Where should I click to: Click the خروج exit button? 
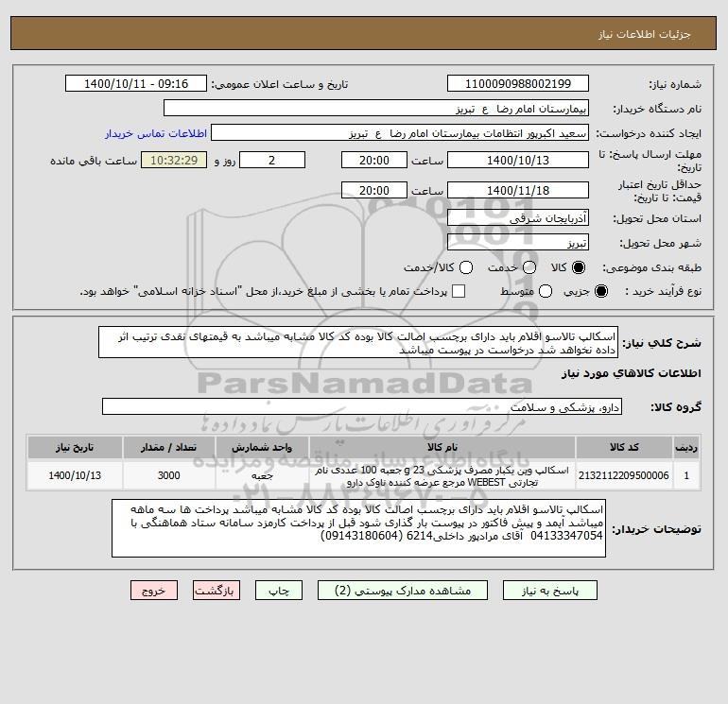tap(154, 591)
